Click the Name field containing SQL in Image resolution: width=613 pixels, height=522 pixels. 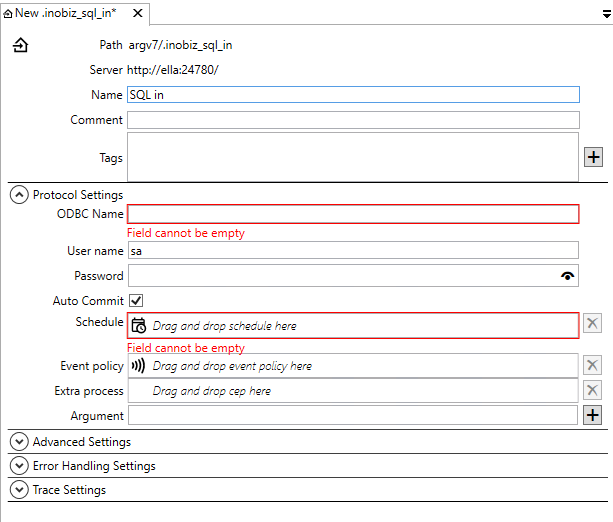pos(353,95)
